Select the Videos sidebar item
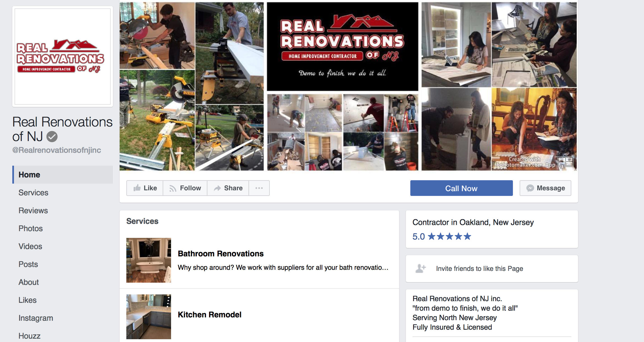This screenshot has height=342, width=644. point(30,246)
